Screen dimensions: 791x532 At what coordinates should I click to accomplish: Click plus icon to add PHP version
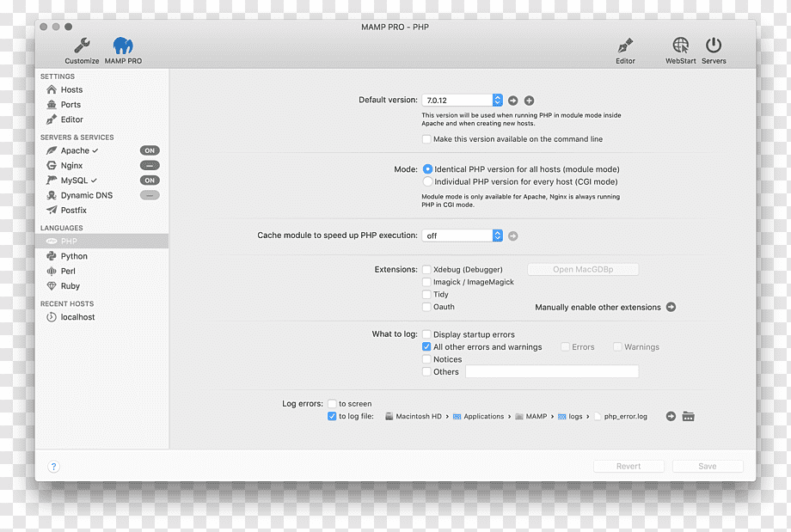pos(529,101)
